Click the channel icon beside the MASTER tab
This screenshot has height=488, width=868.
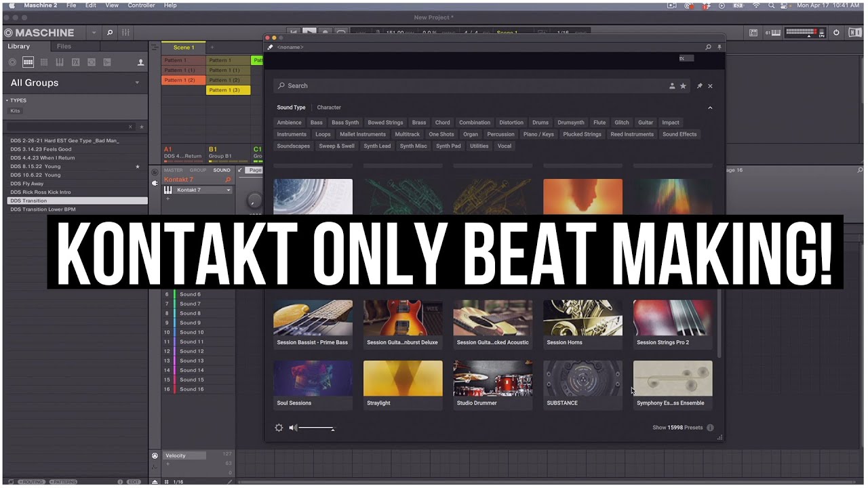[155, 172]
